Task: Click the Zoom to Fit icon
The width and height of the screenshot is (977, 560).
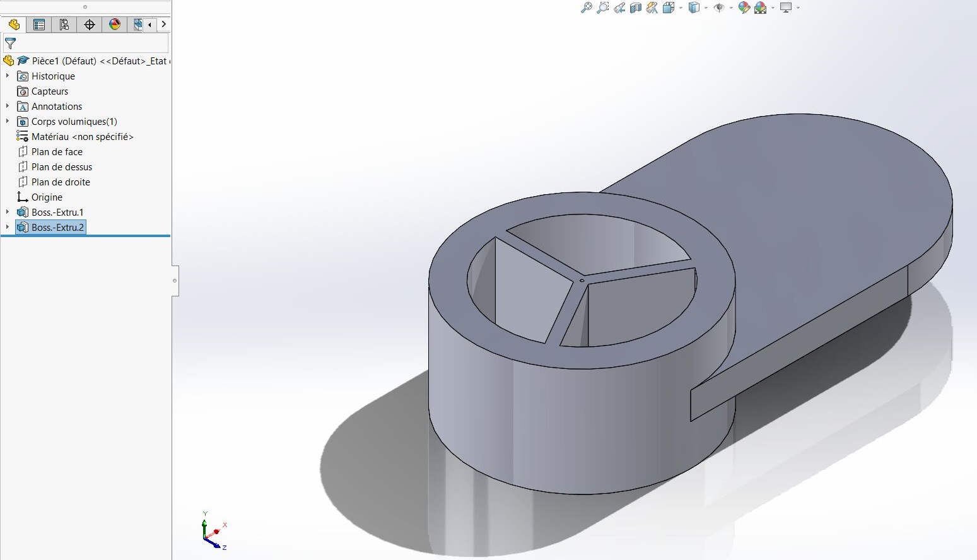Action: (x=587, y=8)
